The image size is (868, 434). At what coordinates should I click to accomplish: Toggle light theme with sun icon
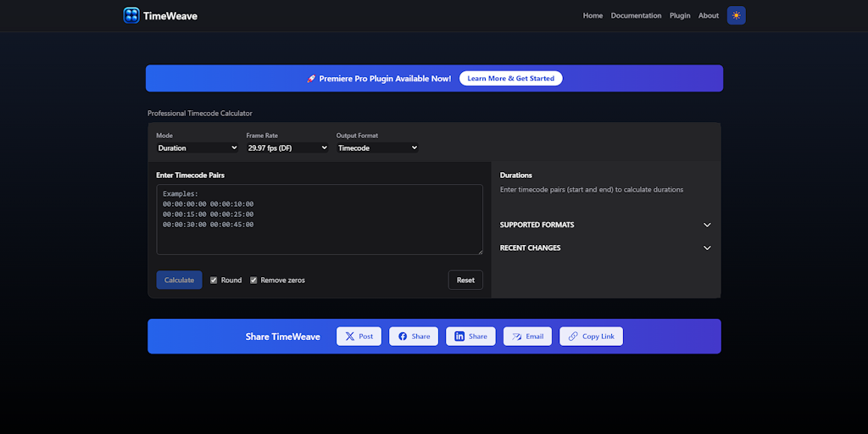pos(737,15)
